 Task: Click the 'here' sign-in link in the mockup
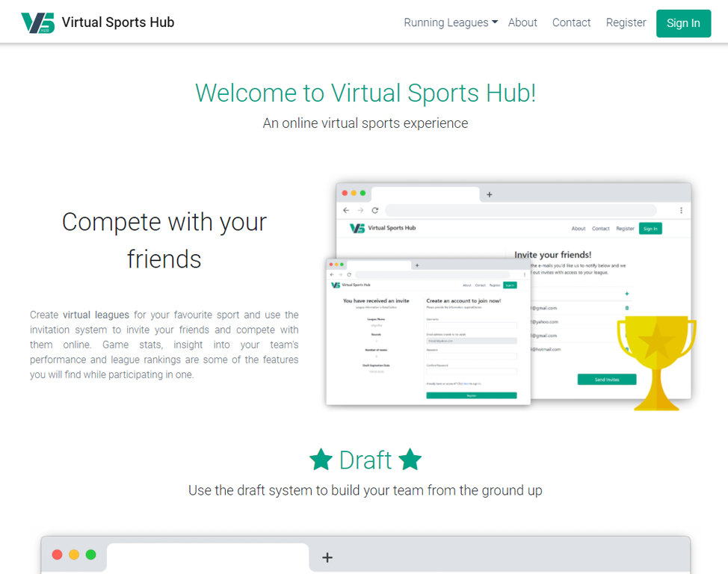[466, 384]
